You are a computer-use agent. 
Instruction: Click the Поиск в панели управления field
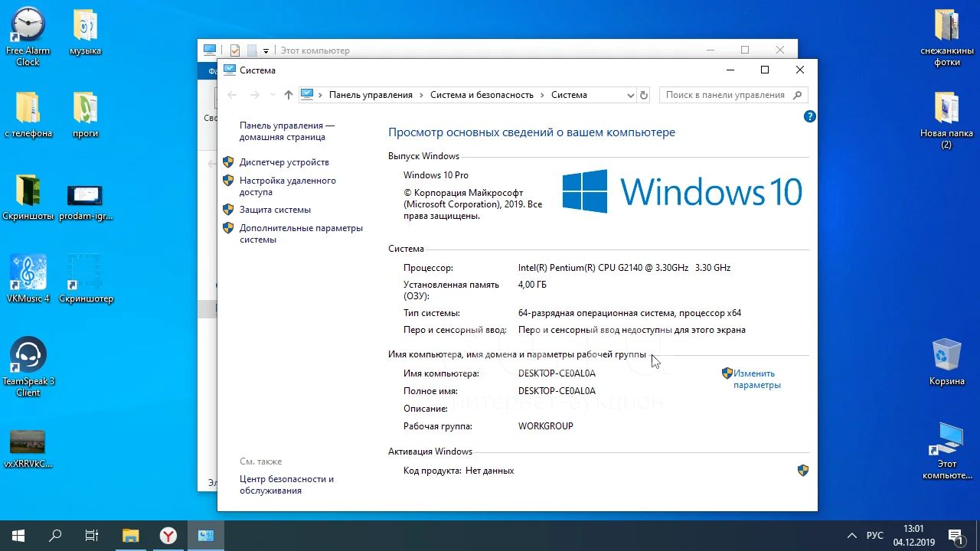pyautogui.click(x=724, y=95)
